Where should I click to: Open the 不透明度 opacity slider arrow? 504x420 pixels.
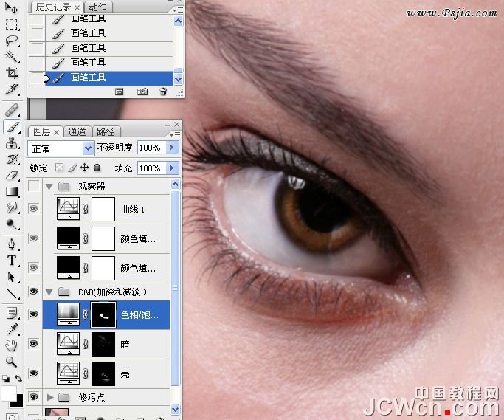tap(172, 148)
